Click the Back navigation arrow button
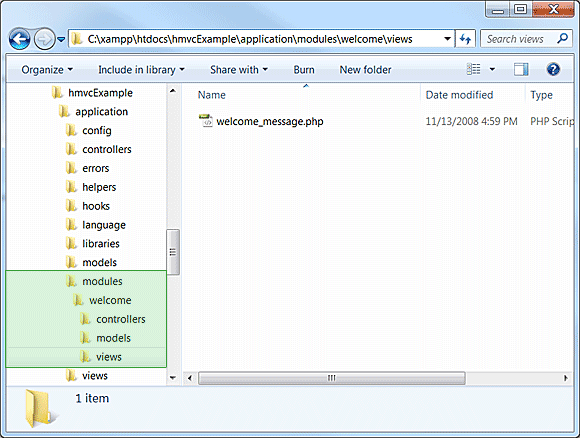The image size is (580, 438). click(20, 39)
